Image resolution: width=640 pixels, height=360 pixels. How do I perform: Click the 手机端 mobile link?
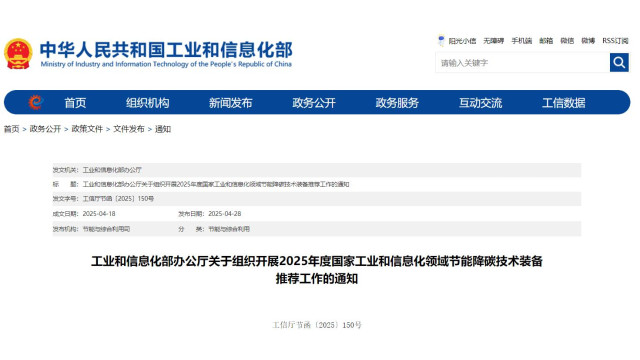(522, 41)
